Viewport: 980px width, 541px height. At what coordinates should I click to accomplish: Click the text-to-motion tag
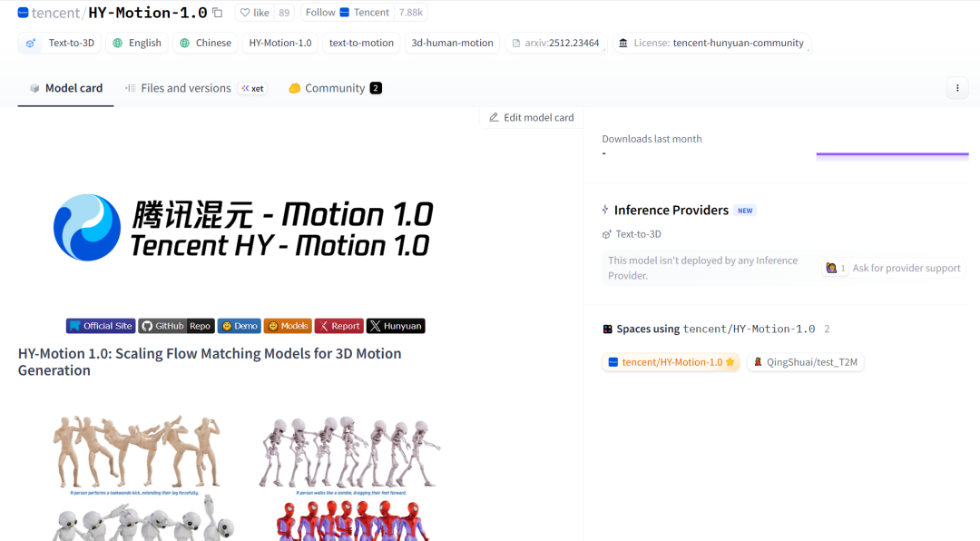click(361, 43)
